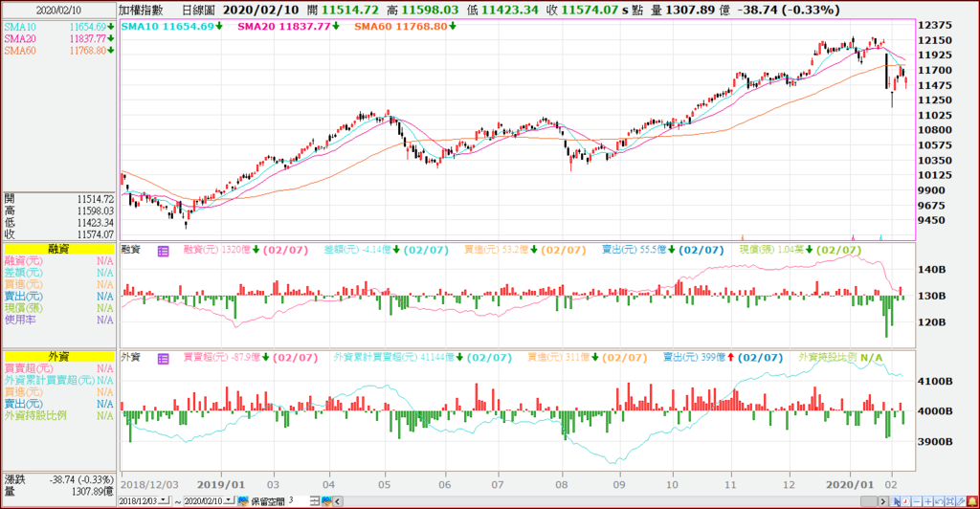Click the 量 1307.89億 readout bottom-left
Image resolution: width=980 pixels, height=509 pixels.
point(58,492)
